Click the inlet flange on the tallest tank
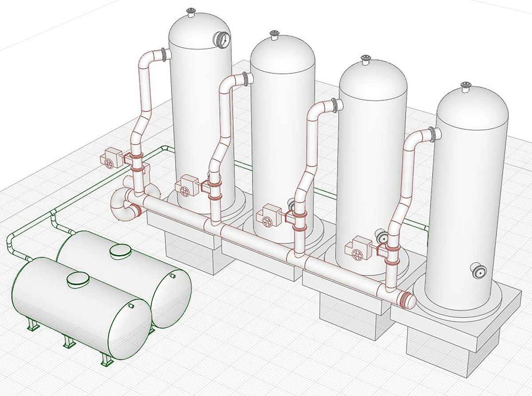532x396 pixels. tap(166, 54)
